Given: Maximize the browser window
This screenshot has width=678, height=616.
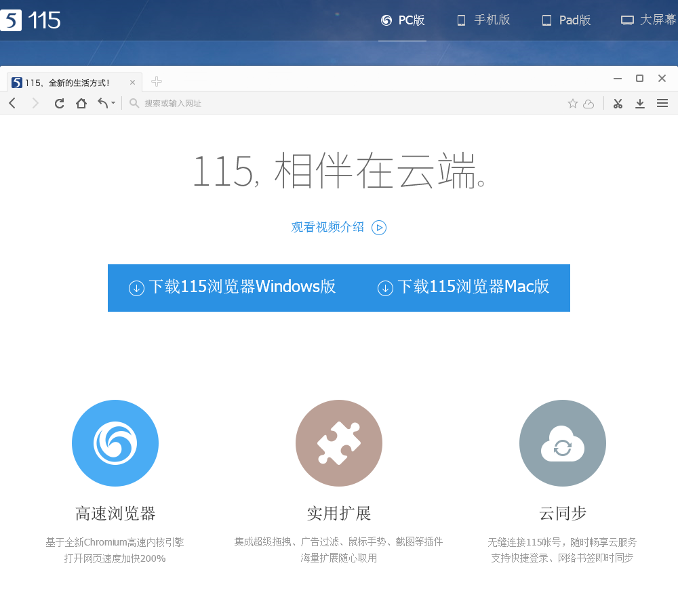Looking at the screenshot, I should pos(639,78).
